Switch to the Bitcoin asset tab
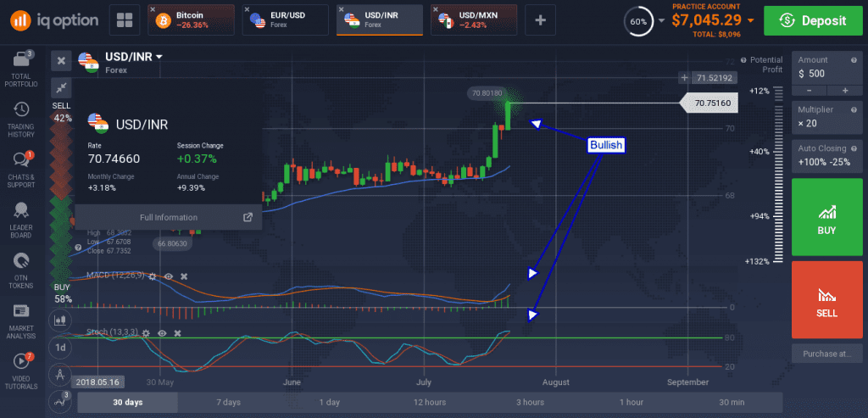Screen dimensions: 868x418 pyautogui.click(x=191, y=20)
